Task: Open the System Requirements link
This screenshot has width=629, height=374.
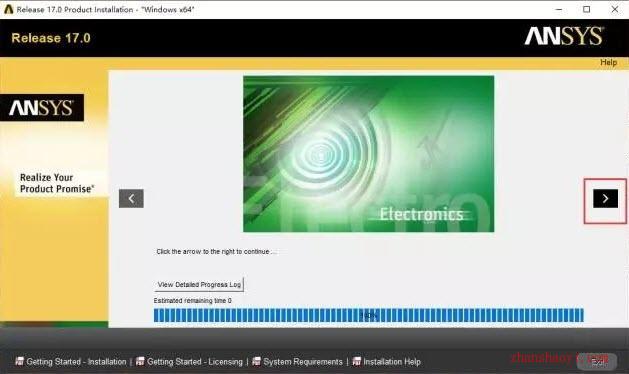Action: [x=303, y=362]
